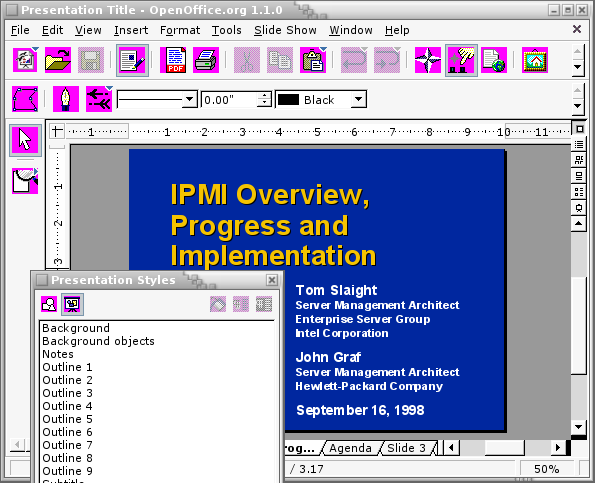Open the Arrow Style icon
595x483 pixels.
coord(99,99)
